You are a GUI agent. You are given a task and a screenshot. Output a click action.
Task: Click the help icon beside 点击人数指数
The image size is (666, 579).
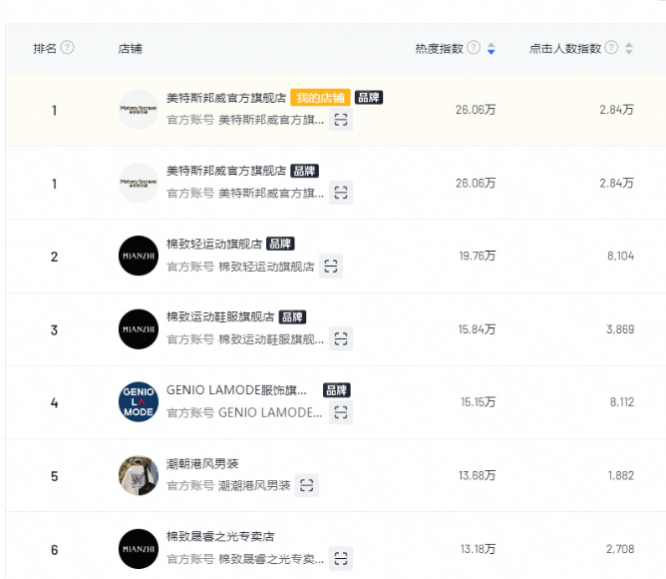tap(611, 48)
